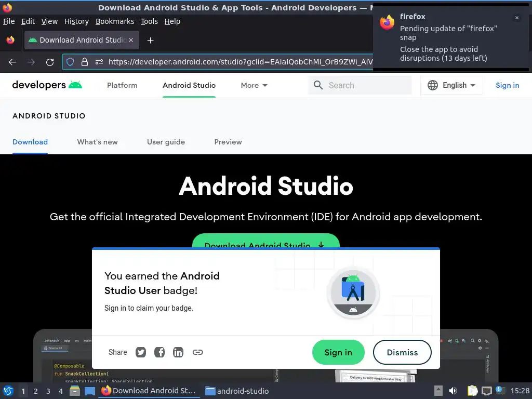Close the Download Android Studio tab
The height and width of the screenshot is (399, 532).
click(x=131, y=40)
